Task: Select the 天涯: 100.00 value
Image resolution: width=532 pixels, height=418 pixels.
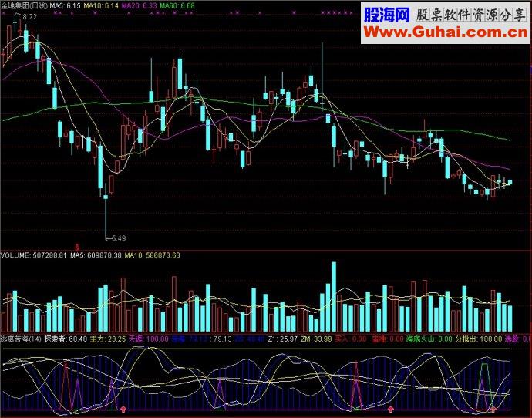Action: coord(149,339)
